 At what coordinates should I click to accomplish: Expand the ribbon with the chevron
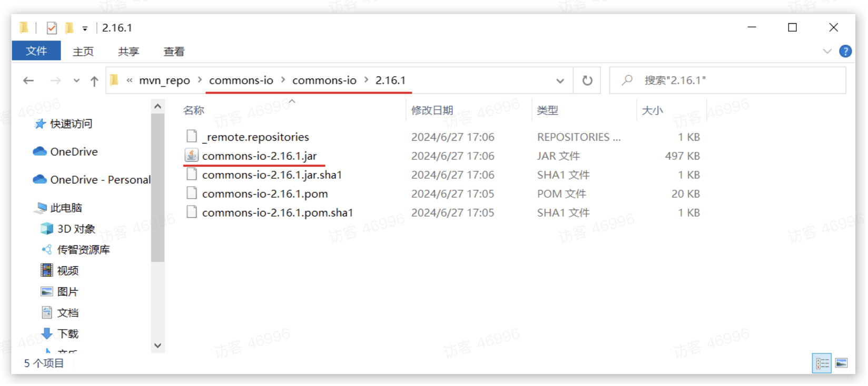pos(827,51)
